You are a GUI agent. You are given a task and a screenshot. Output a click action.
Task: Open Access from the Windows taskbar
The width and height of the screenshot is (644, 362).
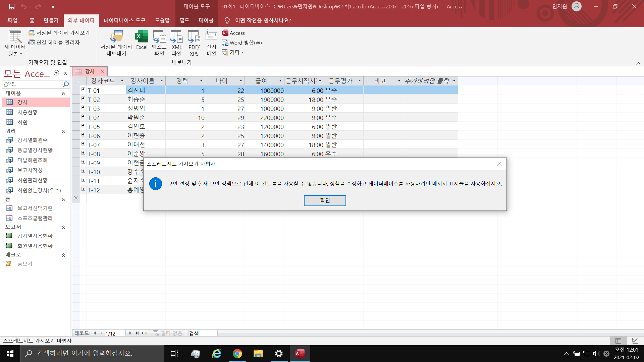click(300, 353)
